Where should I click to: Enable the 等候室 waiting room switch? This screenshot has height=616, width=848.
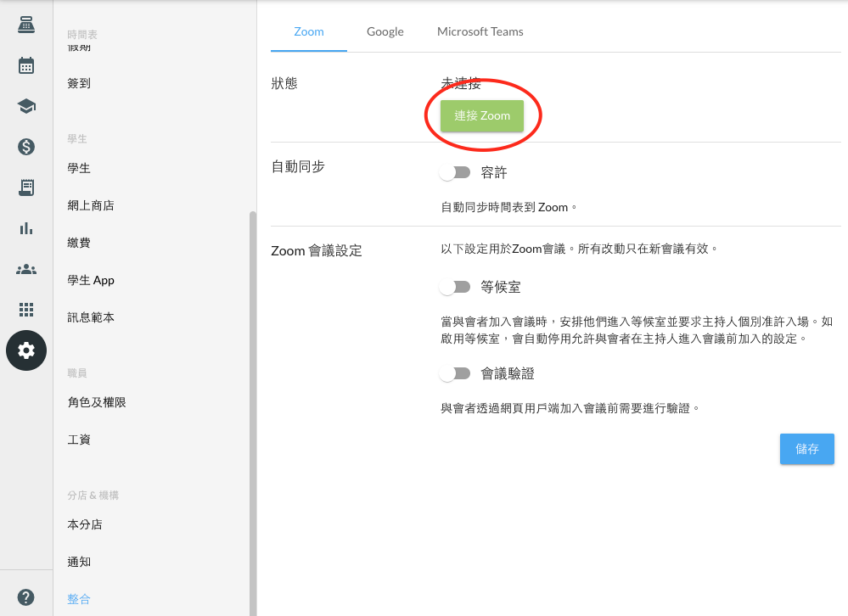pyautogui.click(x=455, y=287)
